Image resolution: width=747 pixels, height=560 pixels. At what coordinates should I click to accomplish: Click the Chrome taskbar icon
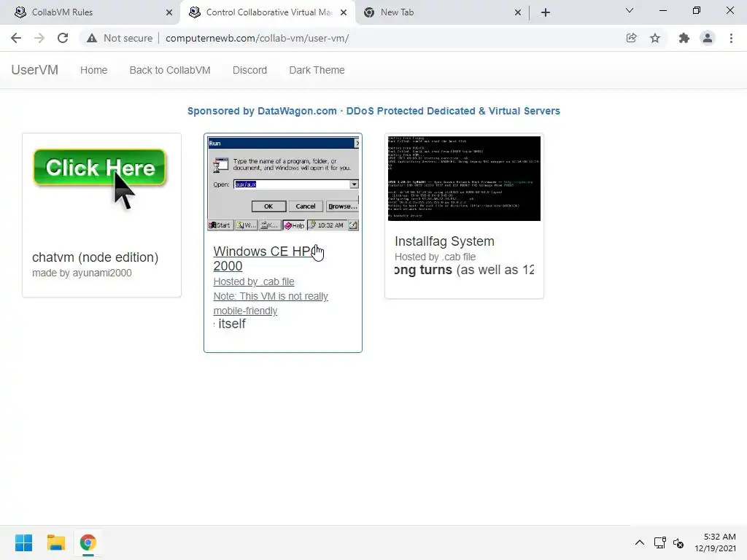click(x=88, y=542)
